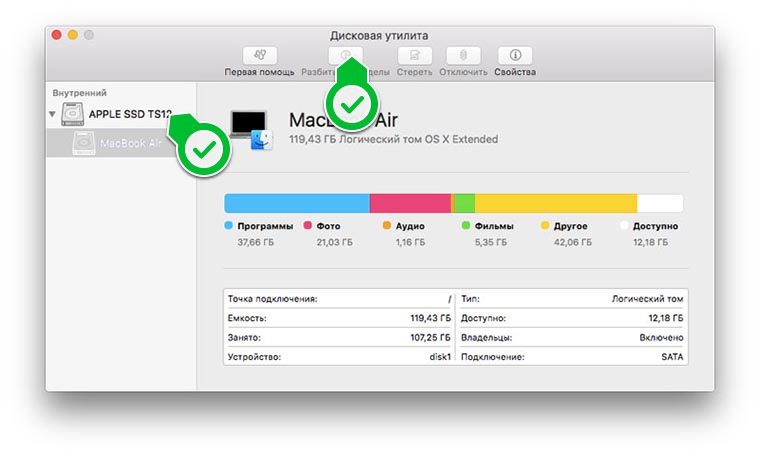760x456 pixels.
Task: Click the yellow Другое storage bar segment
Action: coord(556,204)
